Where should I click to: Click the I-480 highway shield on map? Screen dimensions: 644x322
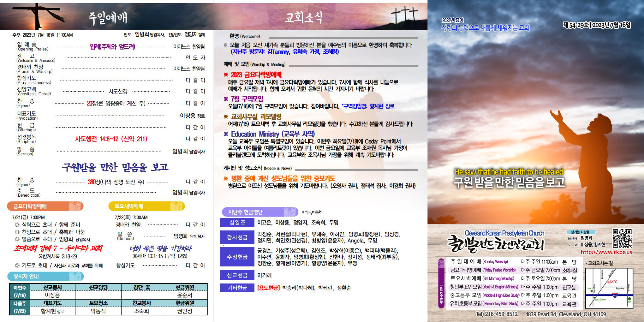(615, 295)
